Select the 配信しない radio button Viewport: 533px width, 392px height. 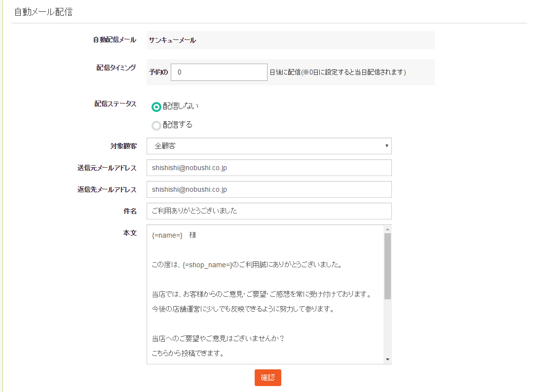[x=156, y=107]
